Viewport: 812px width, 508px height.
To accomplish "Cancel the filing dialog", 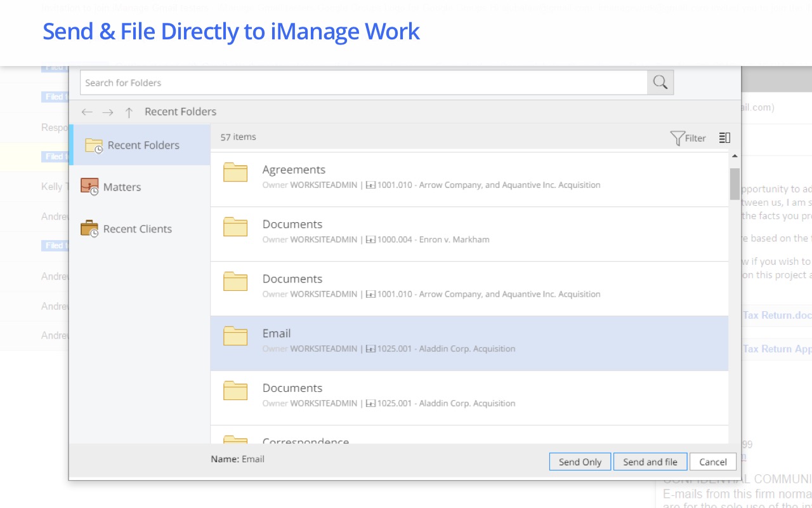I will click(x=712, y=462).
